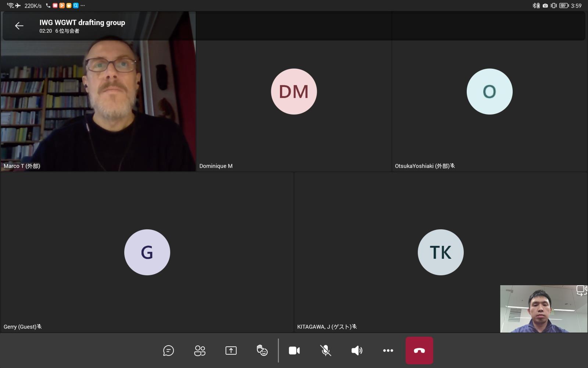Image resolution: width=588 pixels, height=368 pixels.
Task: Toggle the speaker audio output
Action: 356,351
